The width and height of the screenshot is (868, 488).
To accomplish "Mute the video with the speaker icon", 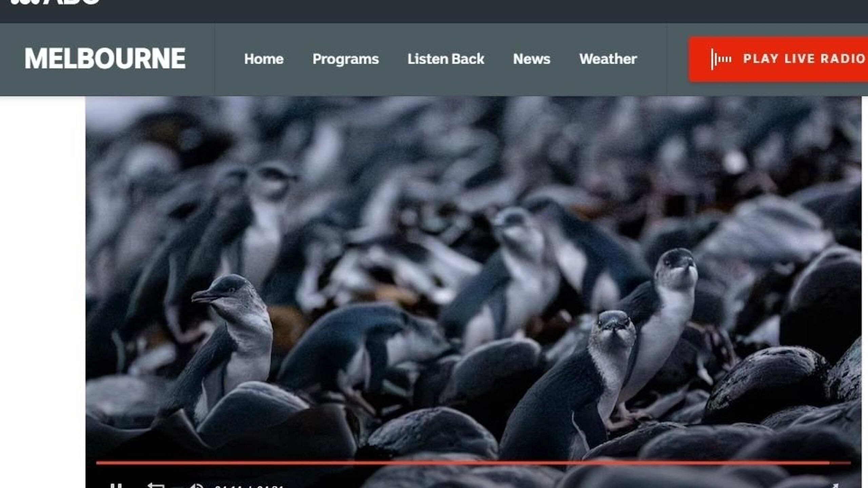I will click(x=196, y=486).
